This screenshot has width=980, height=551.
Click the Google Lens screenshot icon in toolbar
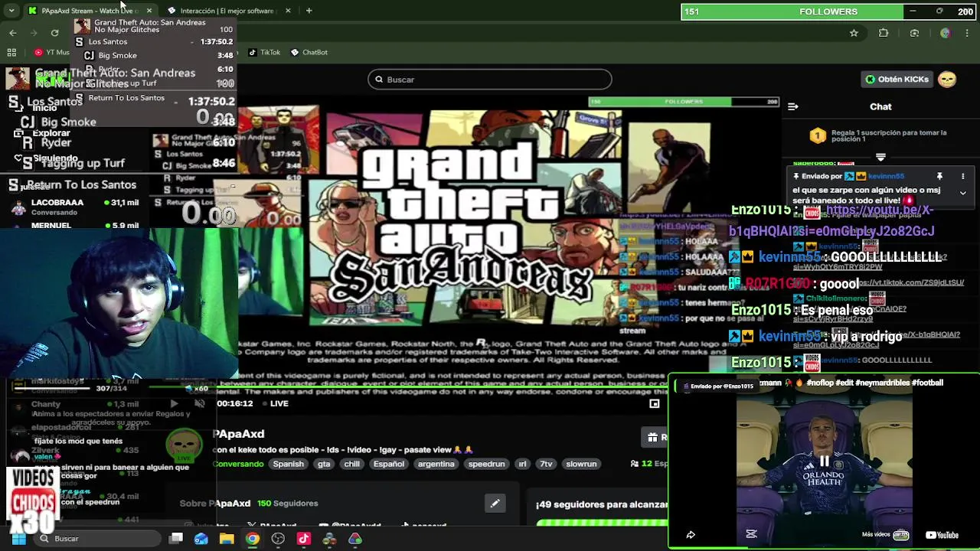coord(914,33)
